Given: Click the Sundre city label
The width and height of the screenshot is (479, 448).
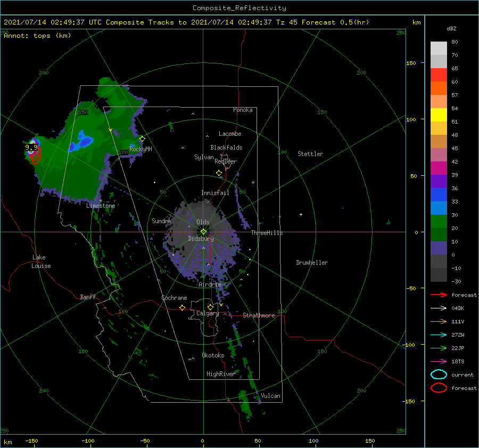Looking at the screenshot, I should tap(161, 221).
